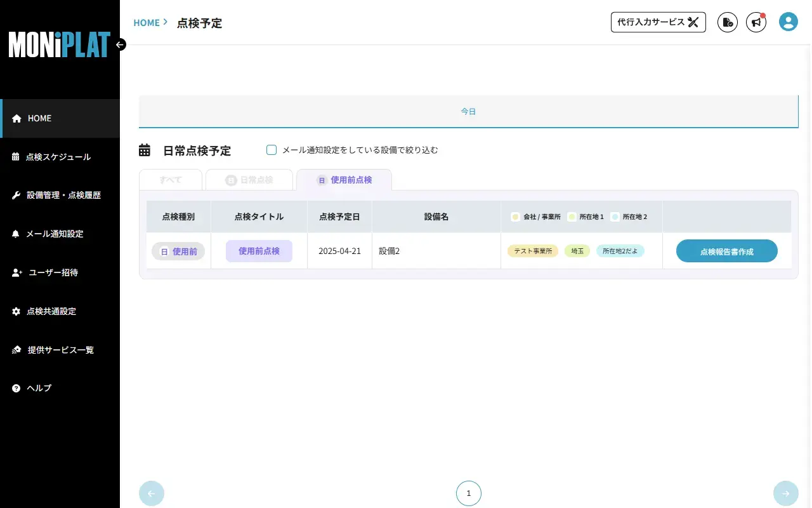Select the すべて tab
This screenshot has height=508, width=812.
(x=170, y=180)
